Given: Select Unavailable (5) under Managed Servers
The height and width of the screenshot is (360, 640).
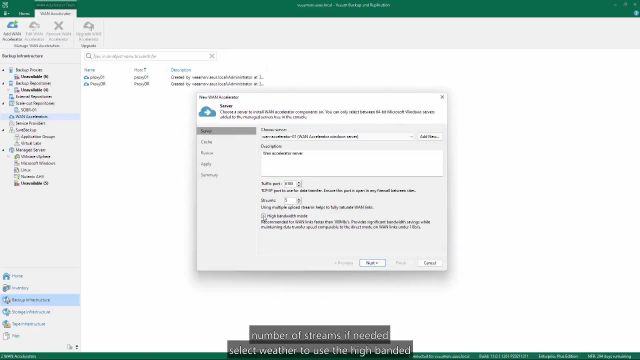Looking at the screenshot, I should [x=34, y=183].
